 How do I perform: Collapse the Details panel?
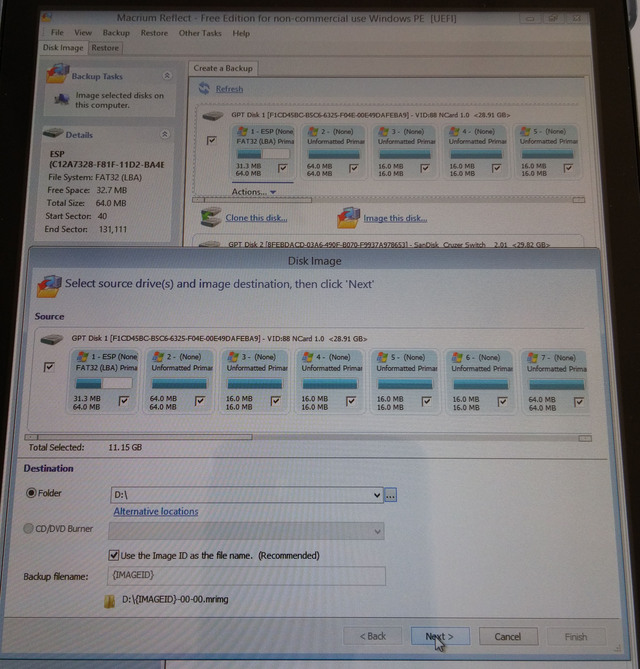pyautogui.click(x=165, y=134)
